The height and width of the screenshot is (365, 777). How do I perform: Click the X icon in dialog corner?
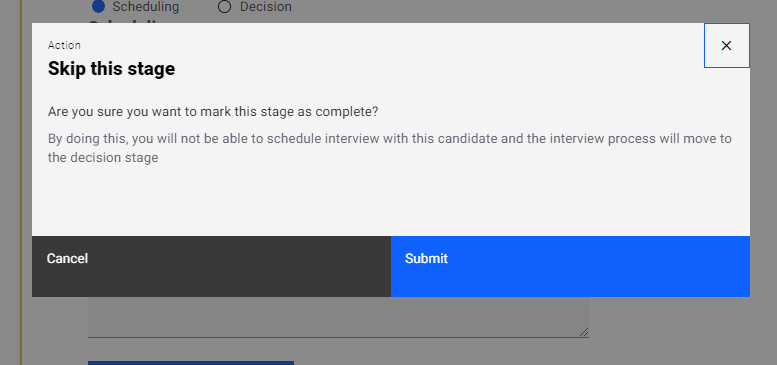click(x=726, y=46)
